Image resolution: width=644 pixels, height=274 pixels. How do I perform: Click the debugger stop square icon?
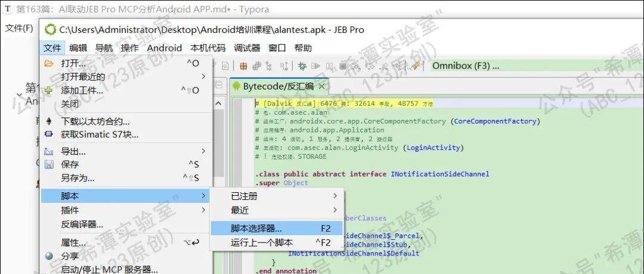(343, 66)
